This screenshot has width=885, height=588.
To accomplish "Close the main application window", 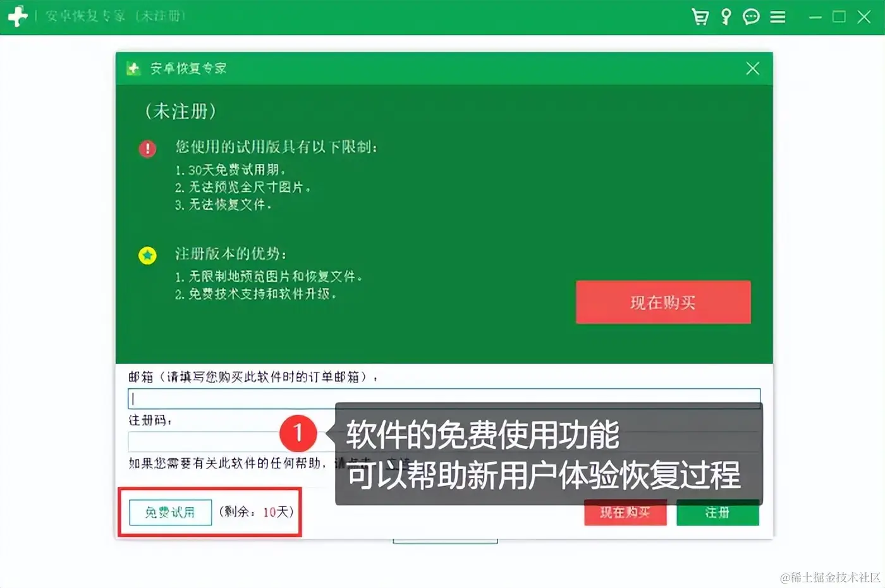I will [x=864, y=17].
